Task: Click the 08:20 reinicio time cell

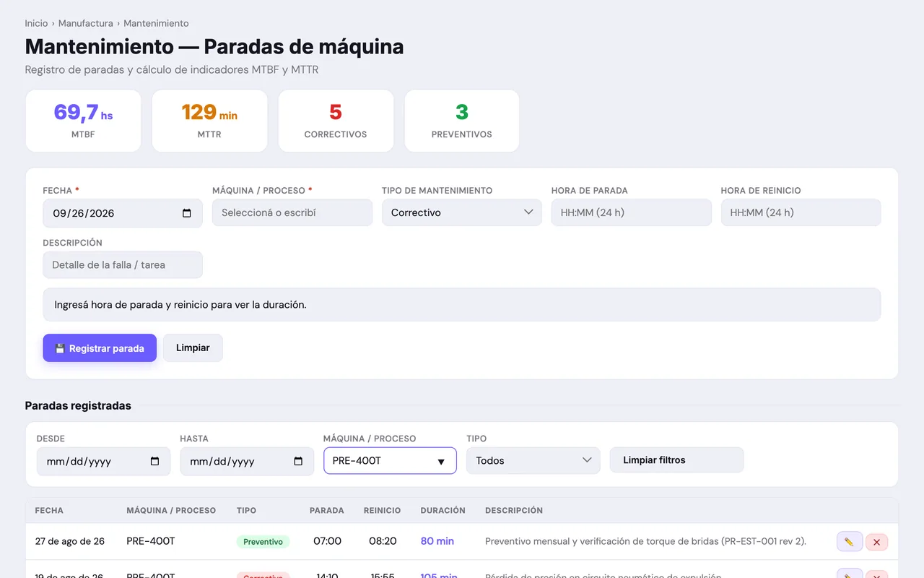Action: pyautogui.click(x=383, y=541)
